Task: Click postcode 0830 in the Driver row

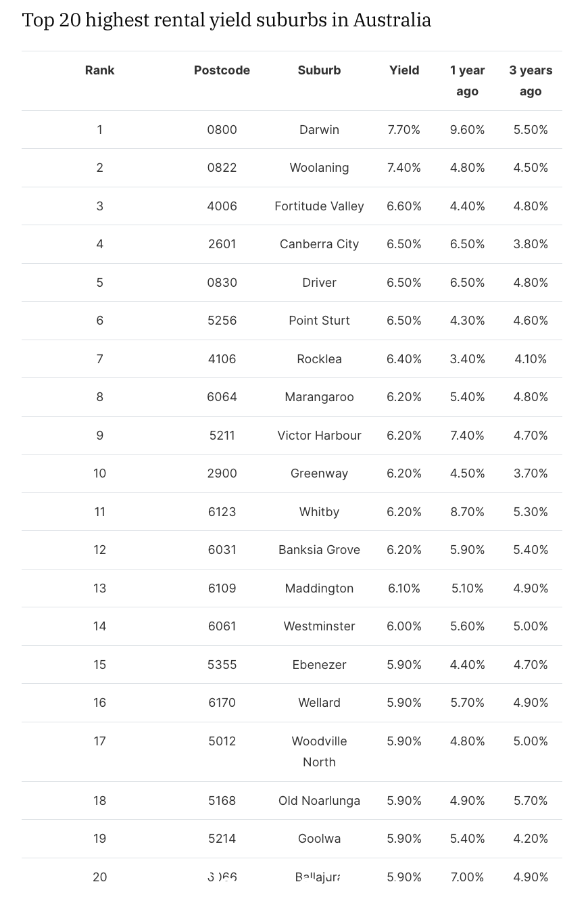Action: click(x=222, y=283)
